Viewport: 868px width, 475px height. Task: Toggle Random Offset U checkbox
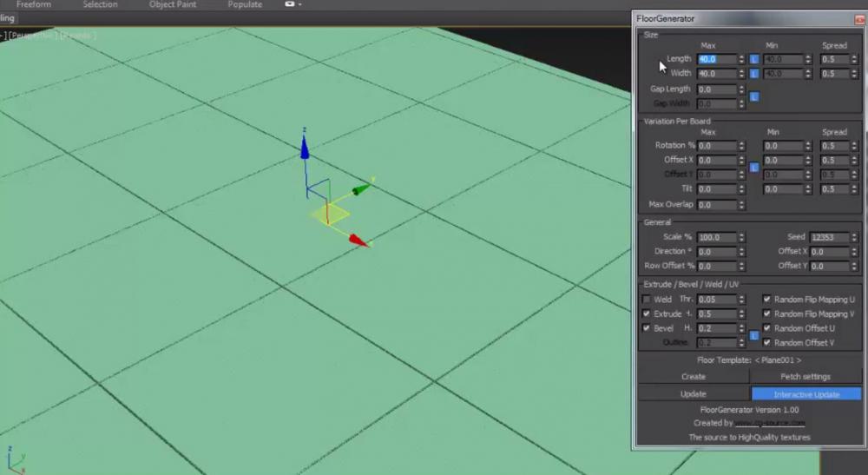click(766, 327)
